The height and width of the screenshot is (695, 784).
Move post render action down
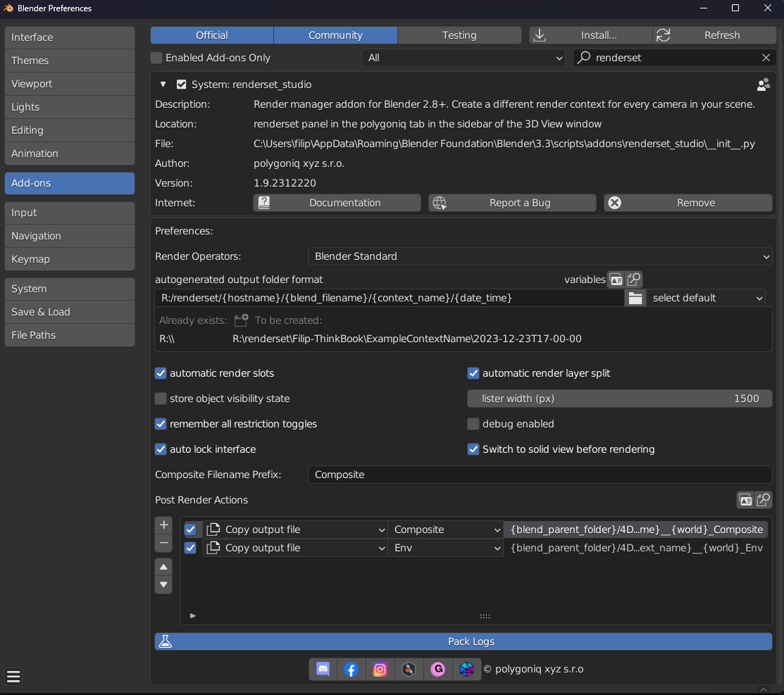point(163,584)
